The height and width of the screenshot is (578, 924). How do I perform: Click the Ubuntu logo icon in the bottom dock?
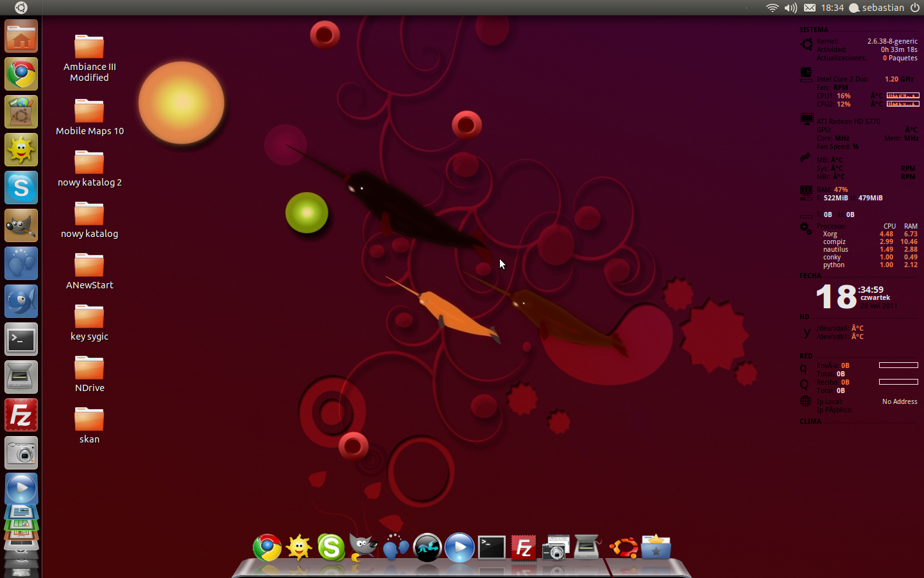(623, 548)
